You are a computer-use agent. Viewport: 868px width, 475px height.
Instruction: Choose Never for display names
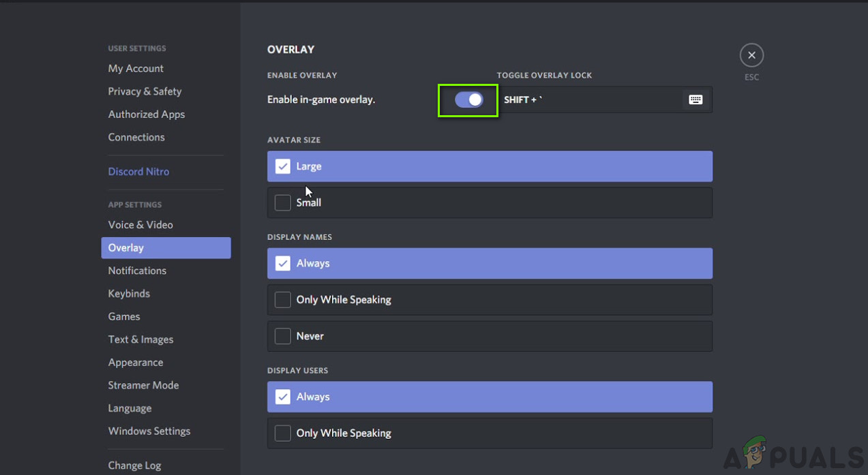[x=283, y=336]
